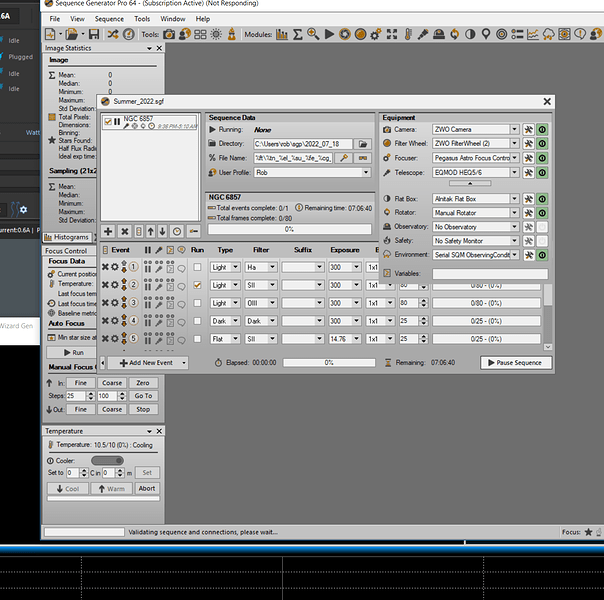Click the sequence elapsed progress bar at 0%
The height and width of the screenshot is (600, 604).
pos(329,363)
